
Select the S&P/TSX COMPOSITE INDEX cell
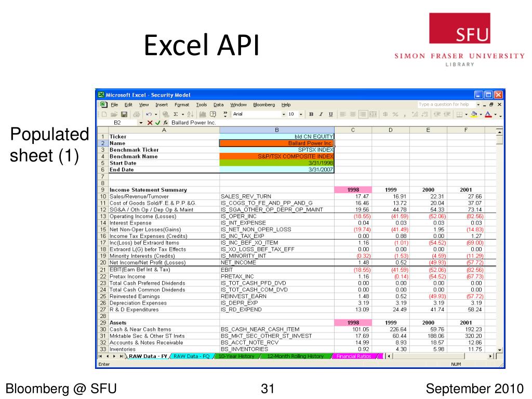point(277,156)
